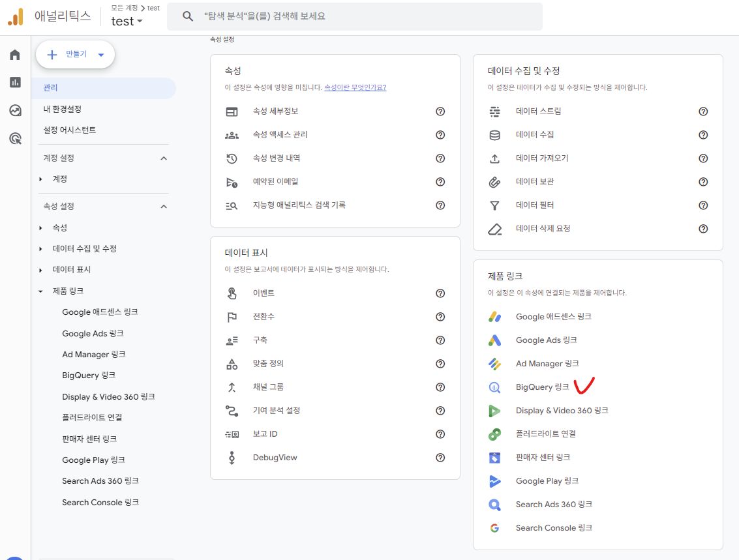Click the 속성 변경 내역 history icon

coord(232,158)
